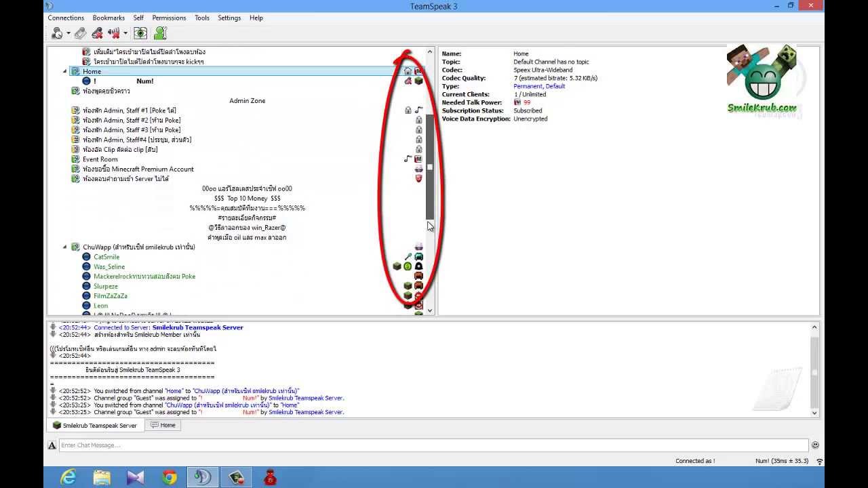Open the speaker mute dropdown arrow
868x488 pixels.
(125, 33)
